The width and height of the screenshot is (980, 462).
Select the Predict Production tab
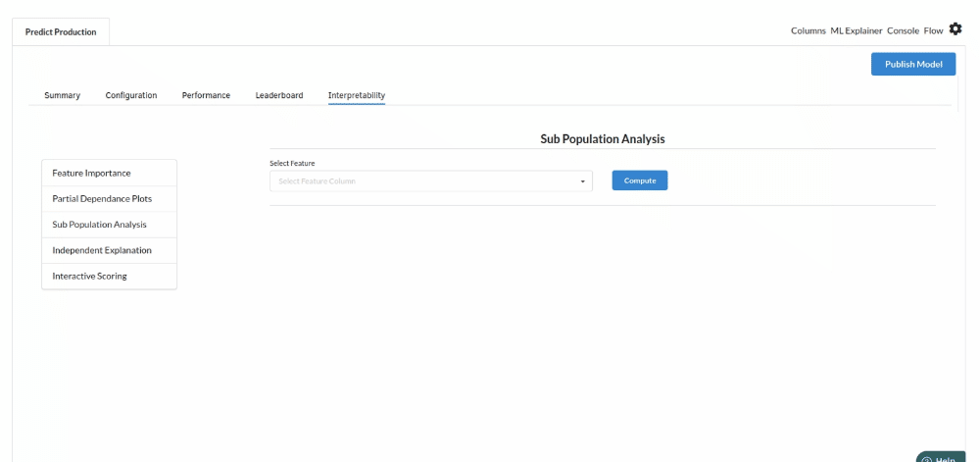61,31
